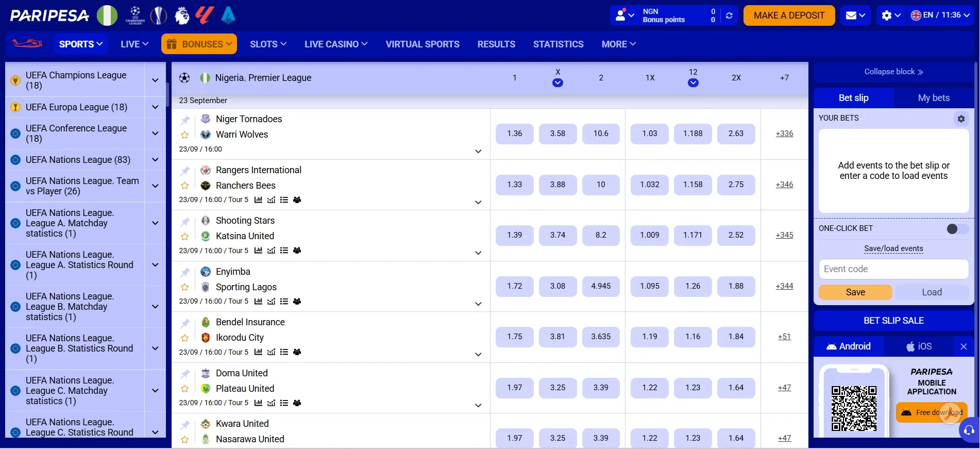
Task: Open the Europa League shortcut icon
Action: tap(159, 15)
